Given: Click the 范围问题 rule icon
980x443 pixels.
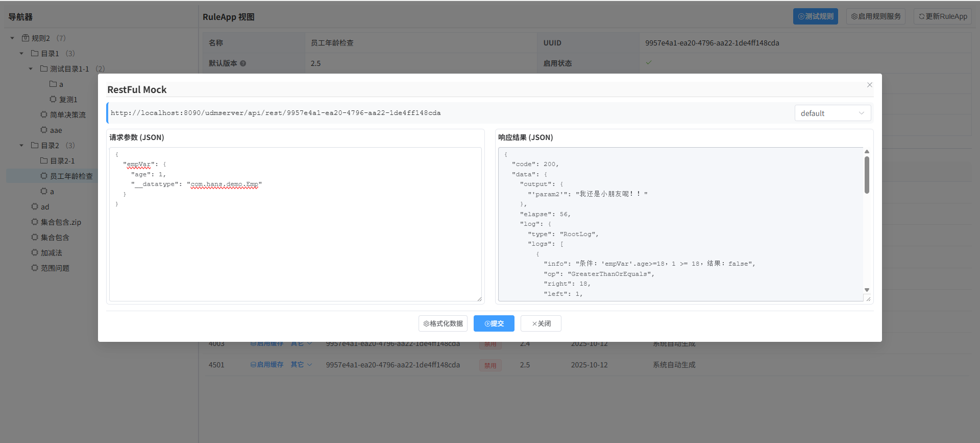Looking at the screenshot, I should (35, 268).
